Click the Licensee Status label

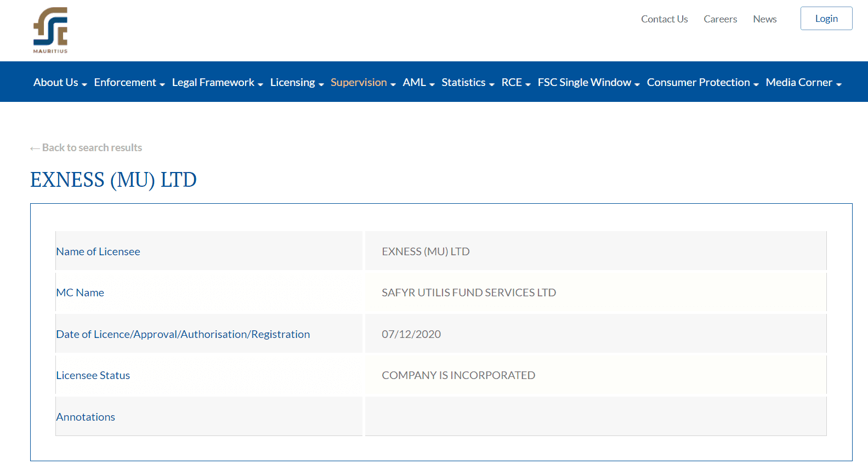(x=93, y=375)
